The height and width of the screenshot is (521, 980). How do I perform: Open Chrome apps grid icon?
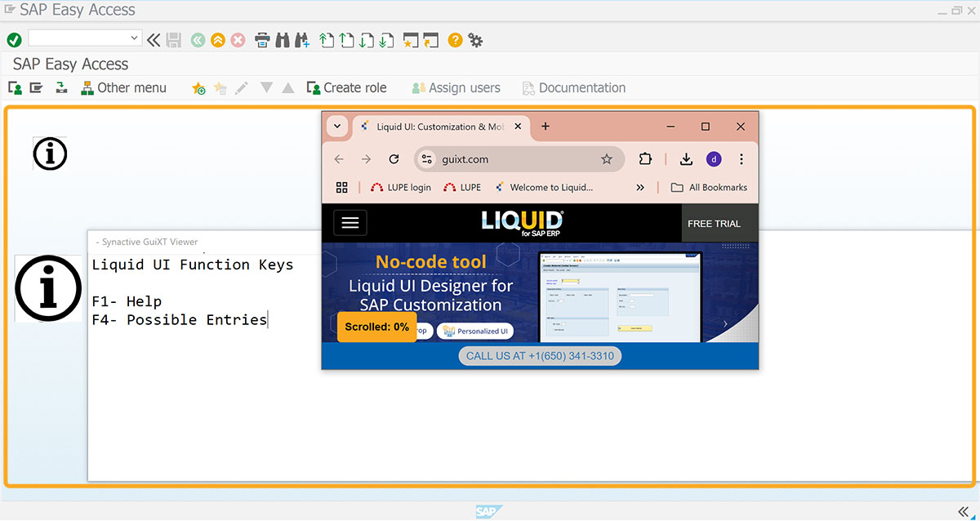[342, 187]
